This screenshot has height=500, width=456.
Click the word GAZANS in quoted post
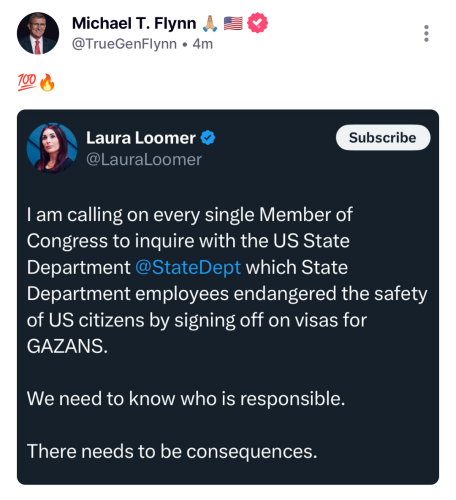tap(65, 346)
